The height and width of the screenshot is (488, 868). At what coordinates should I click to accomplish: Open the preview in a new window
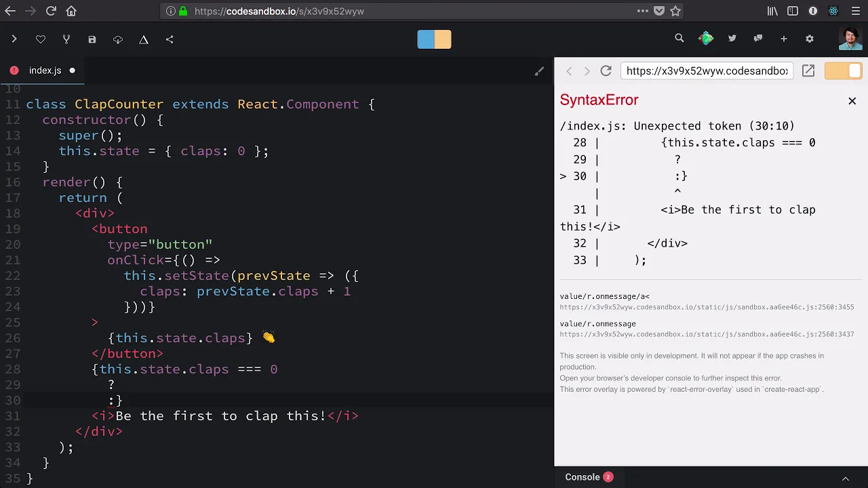click(x=808, y=70)
